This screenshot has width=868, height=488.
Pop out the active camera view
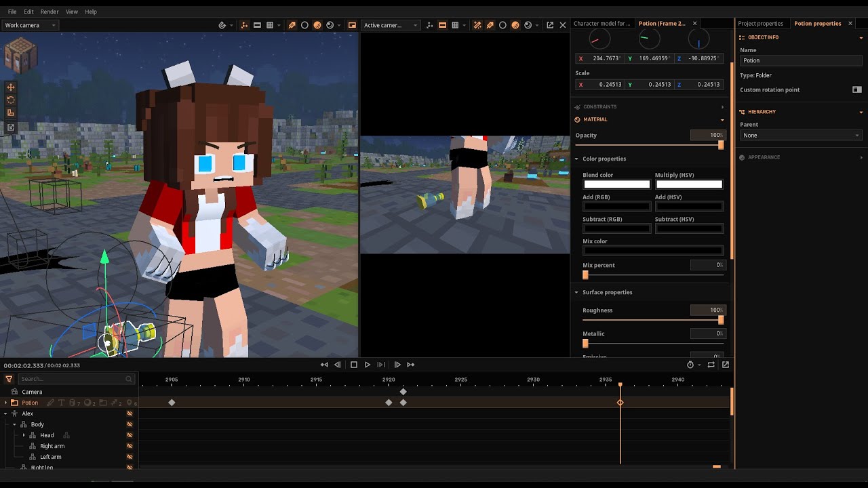[x=550, y=25]
